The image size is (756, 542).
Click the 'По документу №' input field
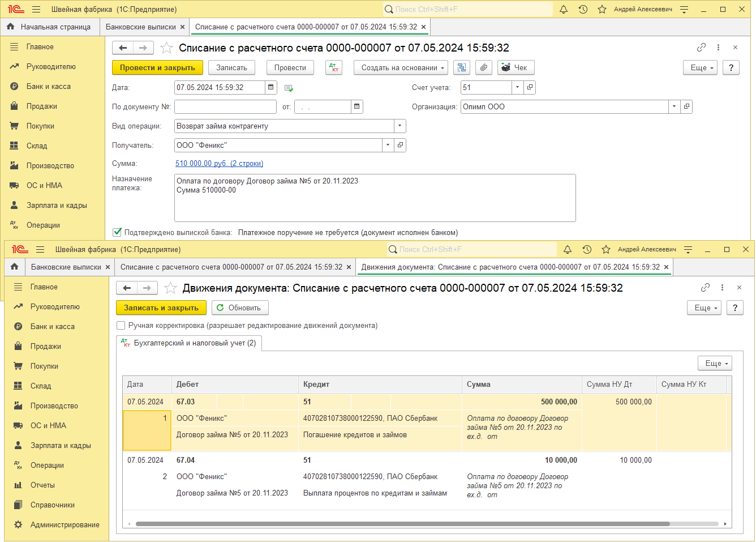click(225, 106)
